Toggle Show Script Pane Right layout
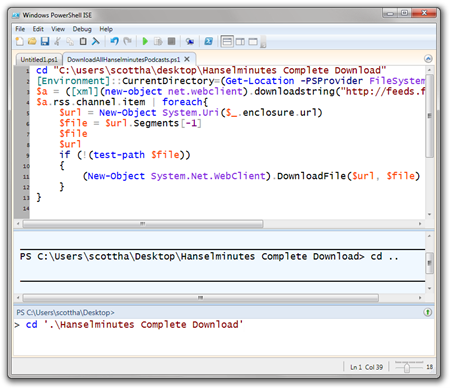 tap(240, 42)
